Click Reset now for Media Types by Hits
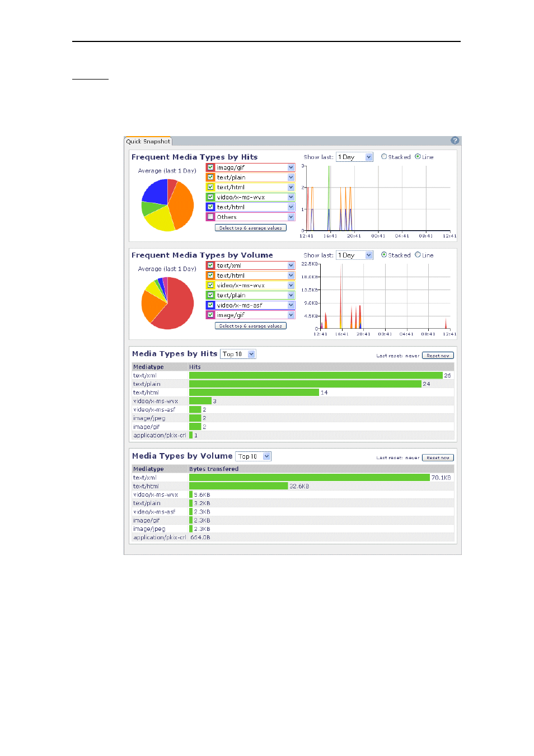The height and width of the screenshot is (756, 534). (x=438, y=356)
